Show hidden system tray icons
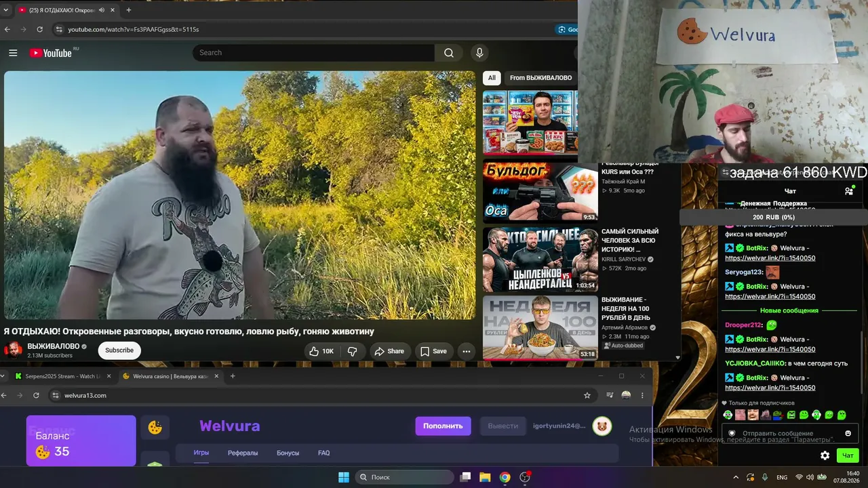Screen dimensions: 868x488 pos(736,477)
